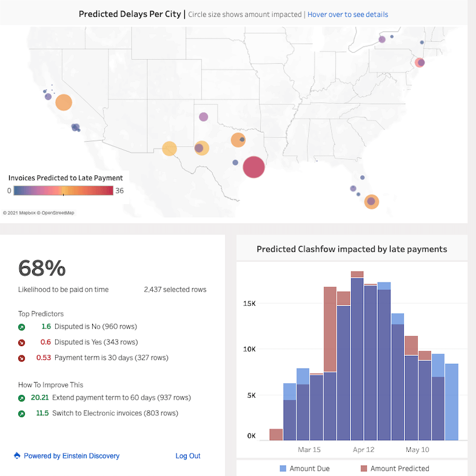Click the Mapbox OpenStreetMap attribution text
Image resolution: width=476 pixels, height=476 pixels.
coord(39,213)
